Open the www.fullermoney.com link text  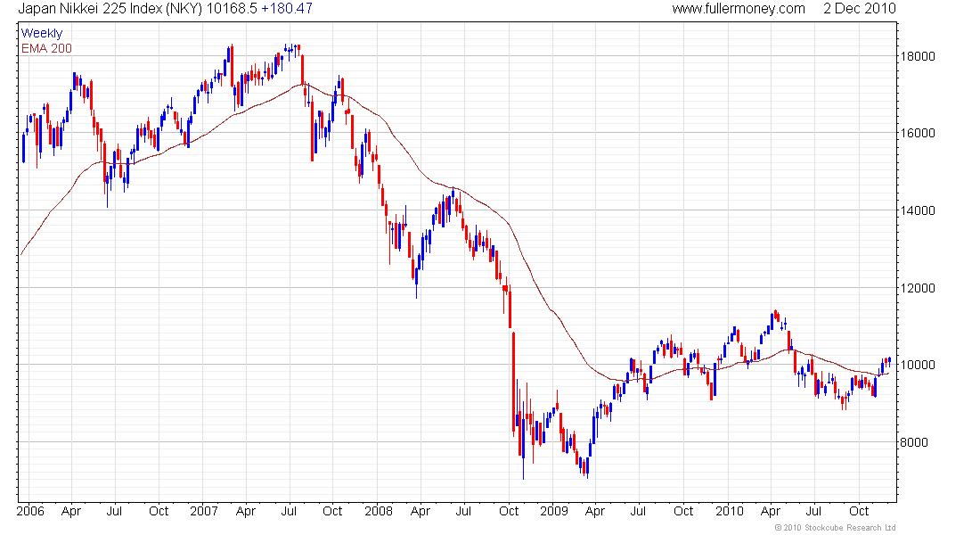[x=739, y=9]
